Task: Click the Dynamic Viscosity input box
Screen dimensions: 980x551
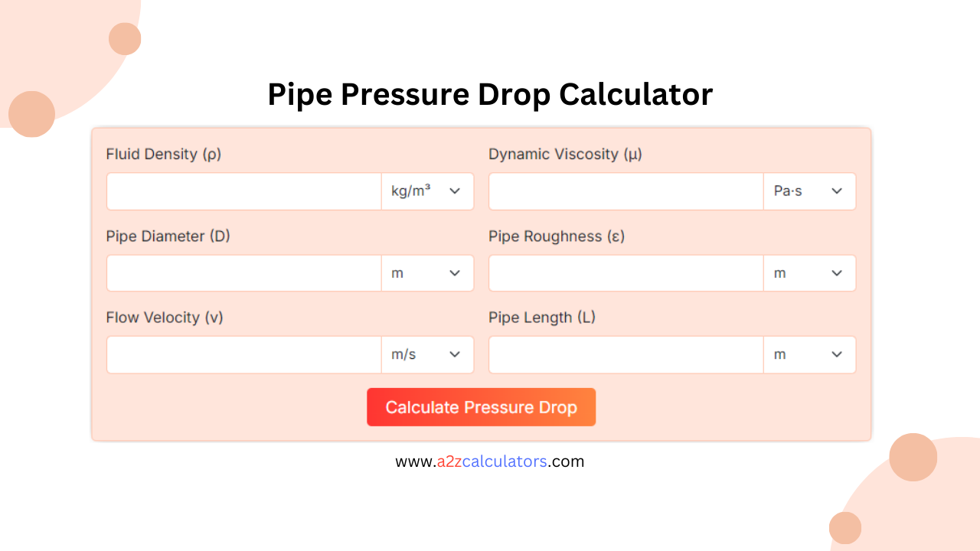Action: click(x=626, y=191)
